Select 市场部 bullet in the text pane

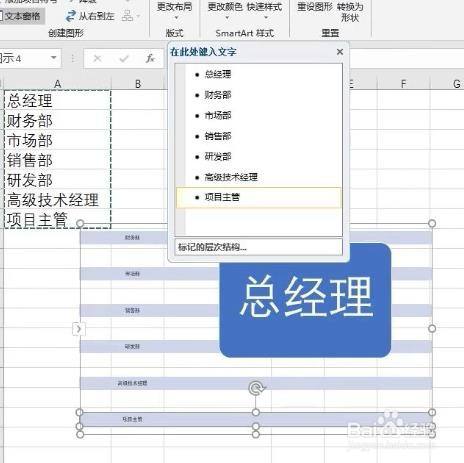pos(218,116)
